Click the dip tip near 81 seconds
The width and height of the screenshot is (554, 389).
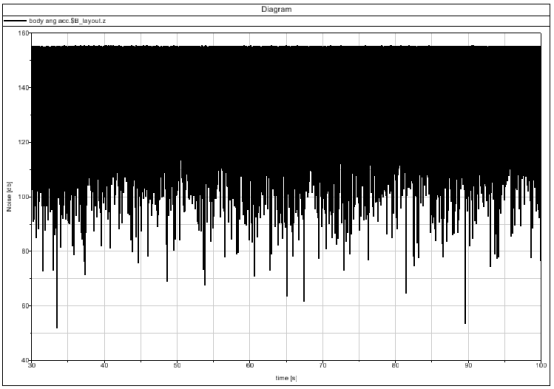[x=406, y=292]
